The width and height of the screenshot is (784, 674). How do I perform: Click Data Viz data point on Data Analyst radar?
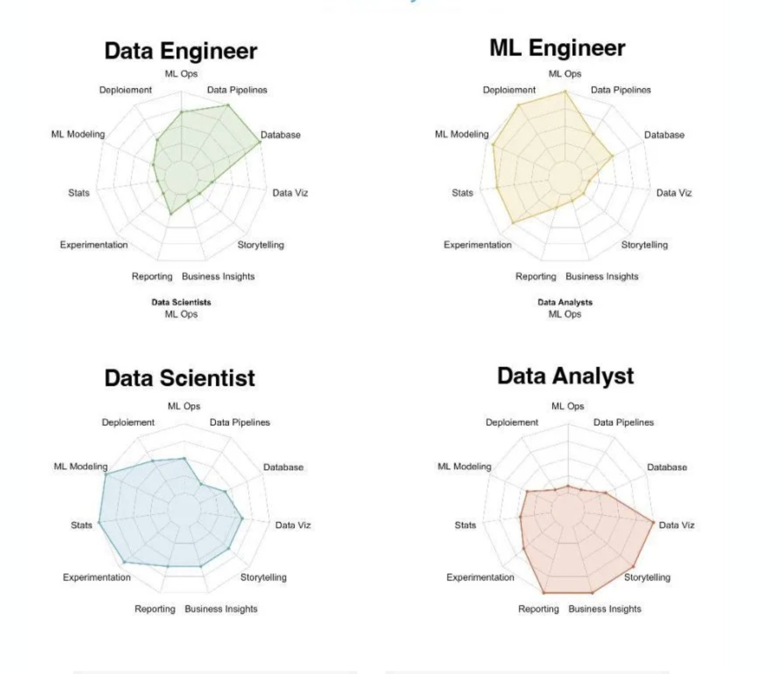click(x=653, y=523)
